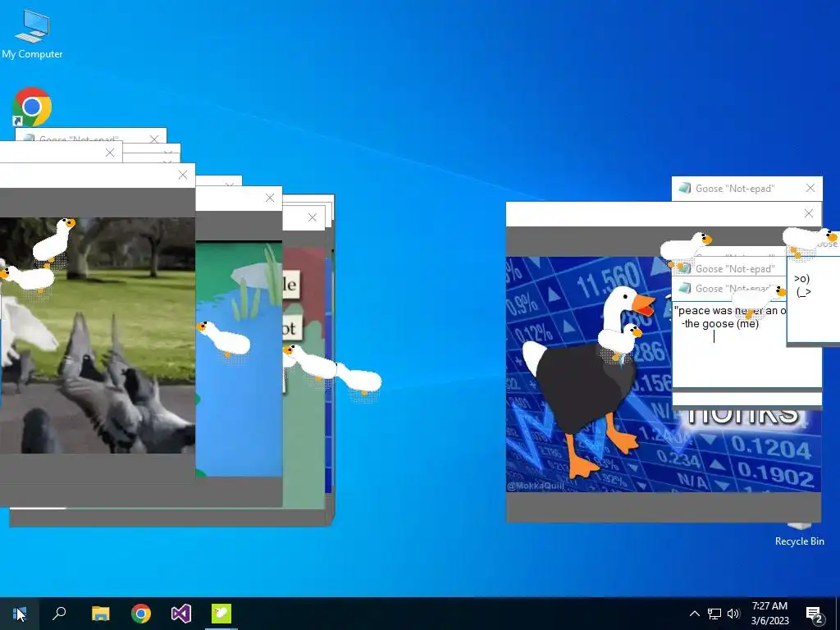840x630 pixels.
Task: Open the notification center with 2 alerts
Action: 815,614
